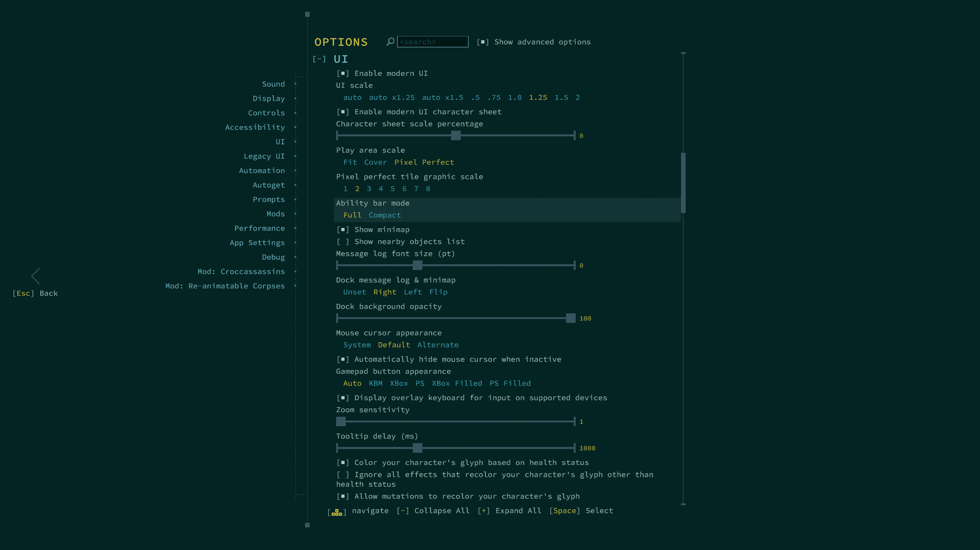The width and height of the screenshot is (980, 550).
Task: Go to the Performance category
Action: point(259,228)
